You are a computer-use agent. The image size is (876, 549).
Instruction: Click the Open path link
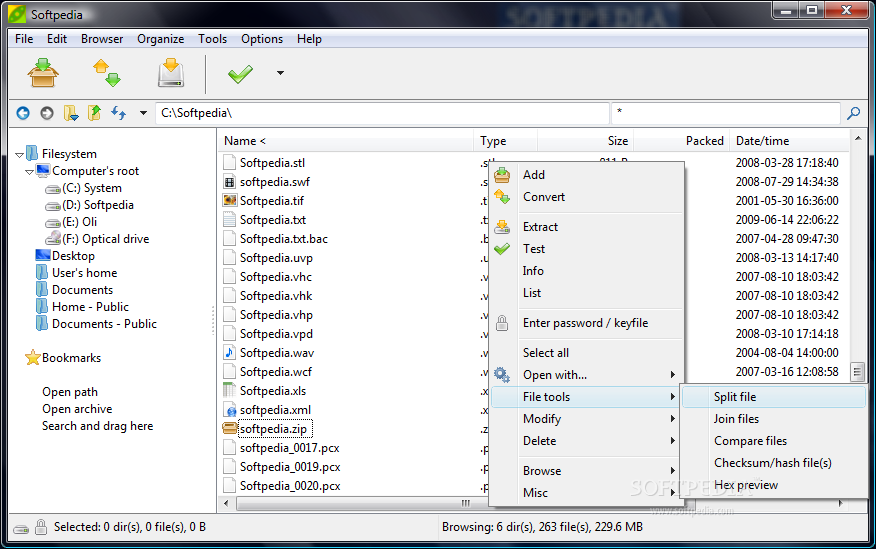click(70, 392)
